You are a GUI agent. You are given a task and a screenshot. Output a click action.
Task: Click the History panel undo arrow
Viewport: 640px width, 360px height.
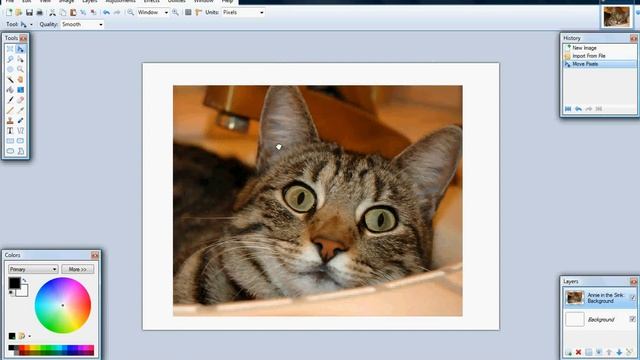tap(578, 109)
